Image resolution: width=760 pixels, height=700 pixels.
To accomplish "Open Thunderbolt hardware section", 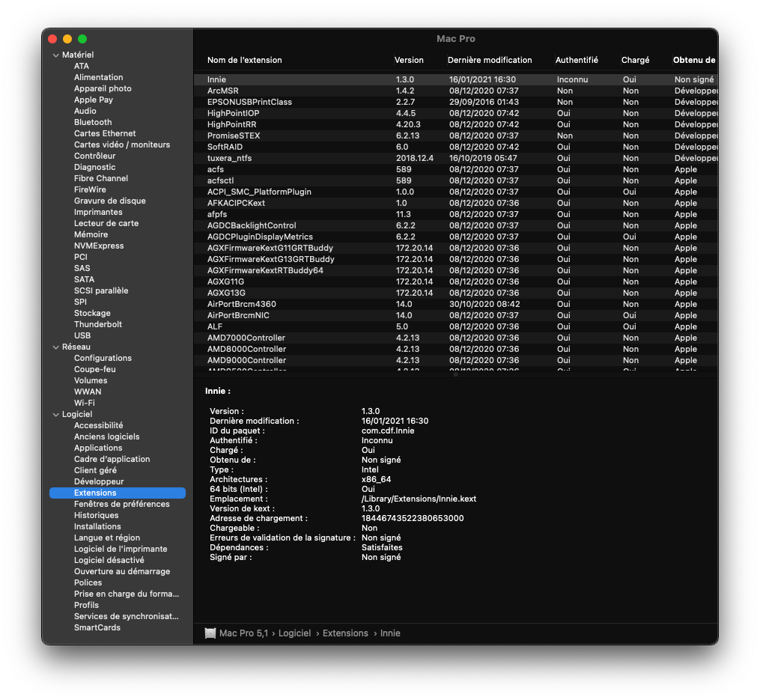I will [98, 324].
